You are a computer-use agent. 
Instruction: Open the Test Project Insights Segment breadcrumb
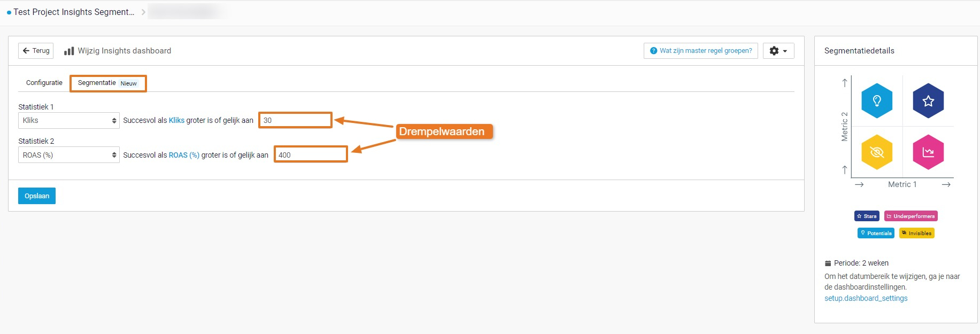pos(74,12)
